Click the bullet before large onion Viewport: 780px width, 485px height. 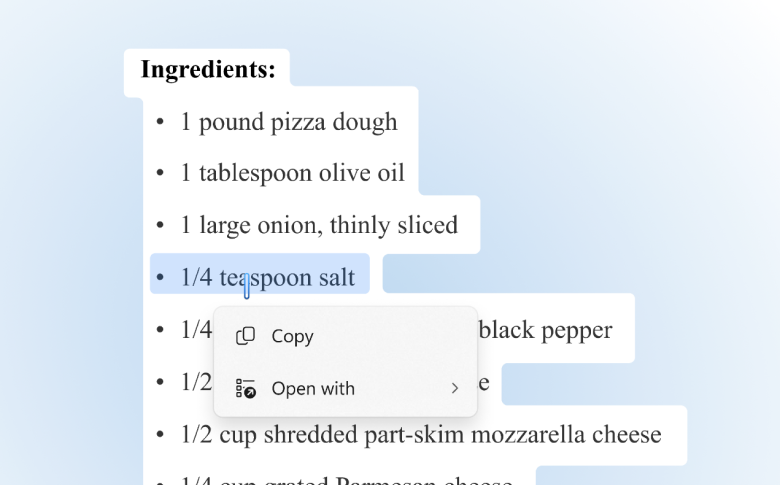point(159,225)
